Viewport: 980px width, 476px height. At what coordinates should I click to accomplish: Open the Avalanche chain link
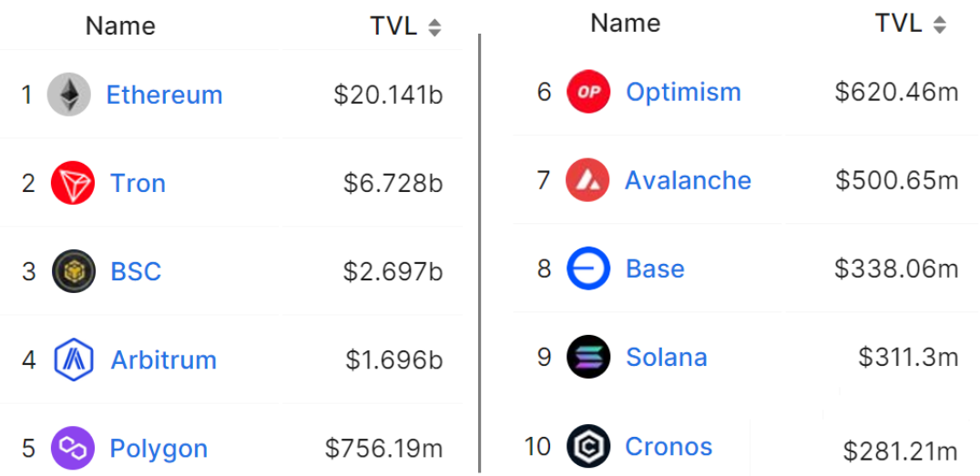(x=688, y=180)
